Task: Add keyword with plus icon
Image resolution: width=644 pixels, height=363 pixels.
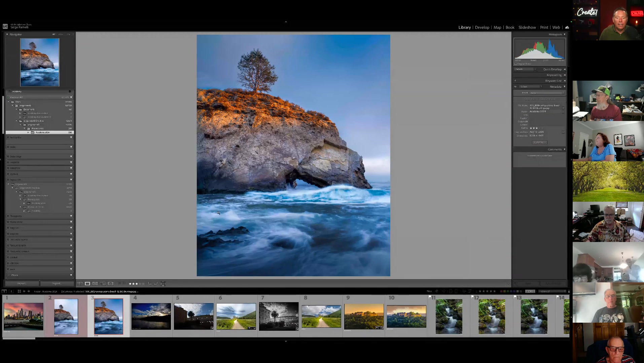Action: [515, 81]
